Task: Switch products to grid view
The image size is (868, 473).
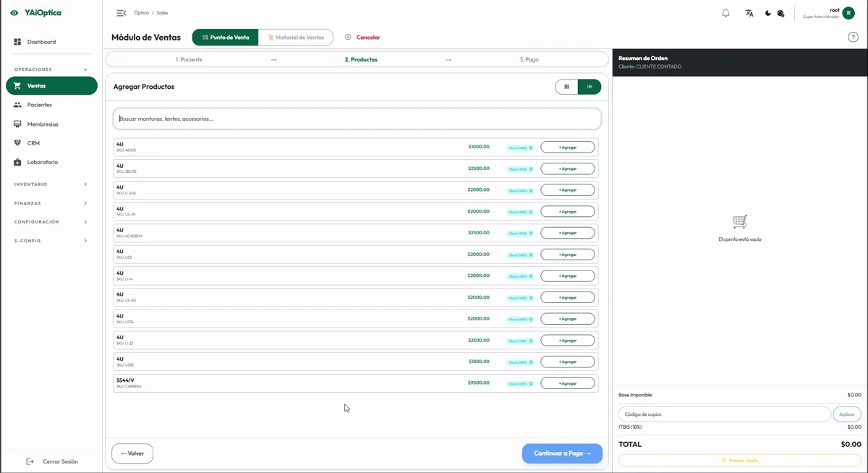Action: [x=567, y=87]
